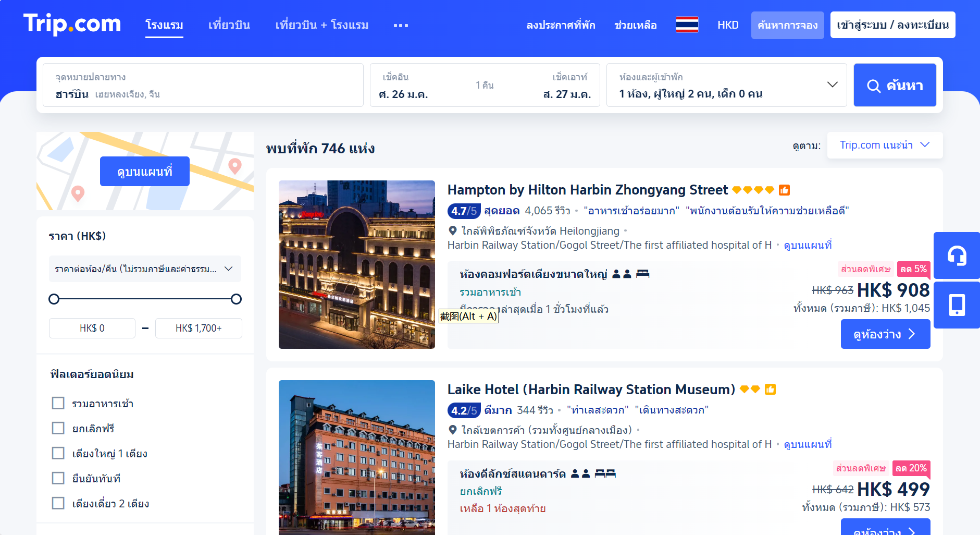Click the destination field showing ฮาร์บิน
The height and width of the screenshot is (535, 980).
(203, 85)
